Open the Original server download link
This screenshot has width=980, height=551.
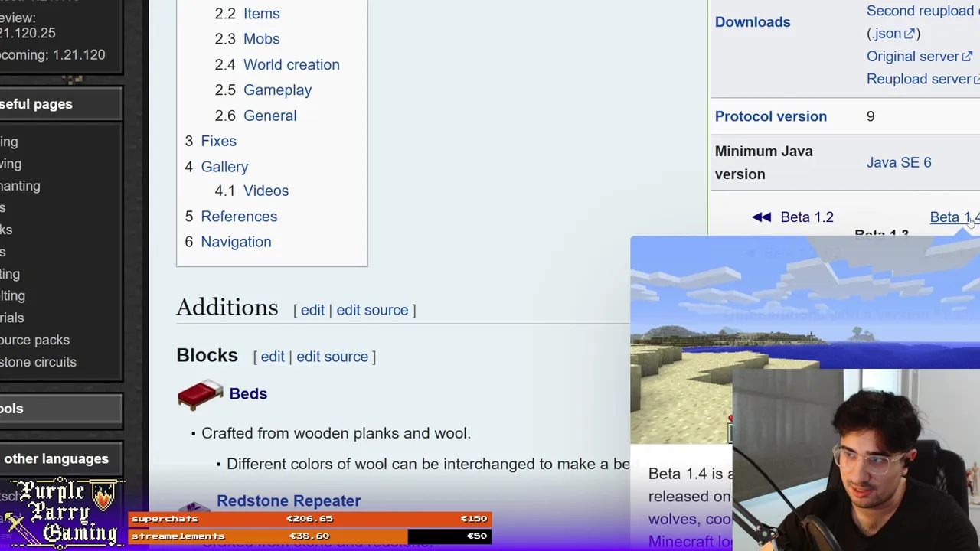coord(919,57)
